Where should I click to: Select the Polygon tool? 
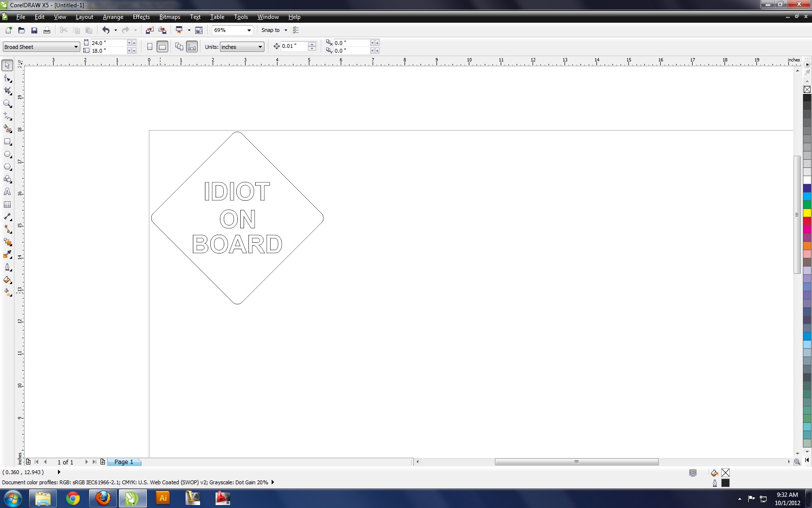point(7,167)
